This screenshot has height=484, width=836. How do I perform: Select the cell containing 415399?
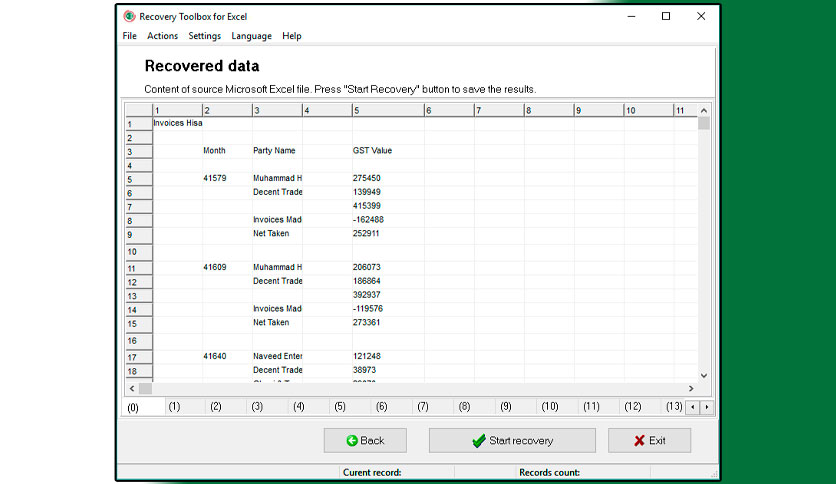[388, 206]
